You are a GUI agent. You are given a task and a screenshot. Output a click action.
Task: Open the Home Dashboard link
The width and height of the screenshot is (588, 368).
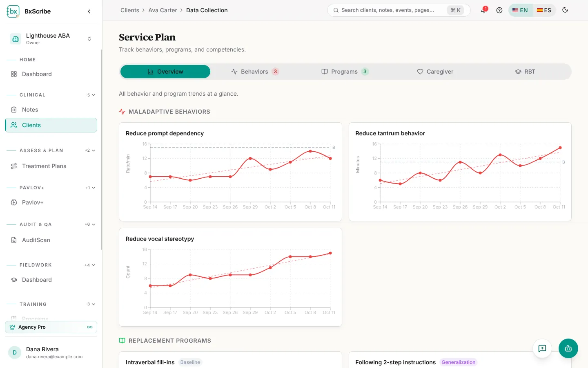coord(51,74)
